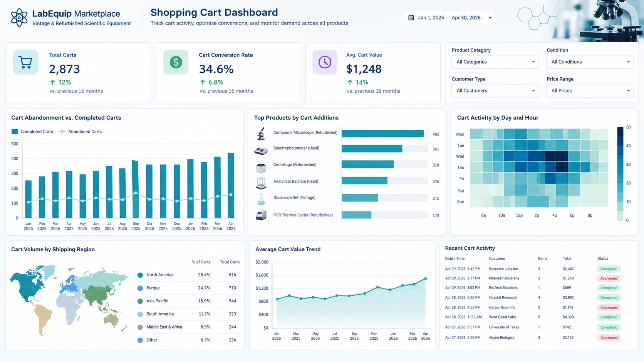Click the Glassware Set flask icon

point(261,199)
